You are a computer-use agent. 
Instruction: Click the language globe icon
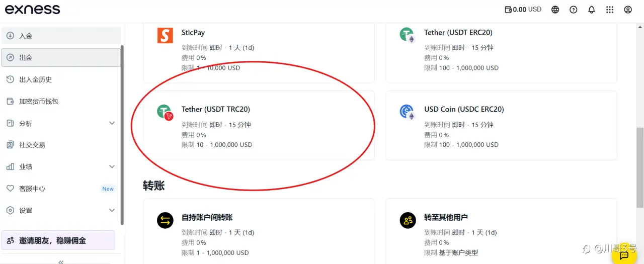555,10
